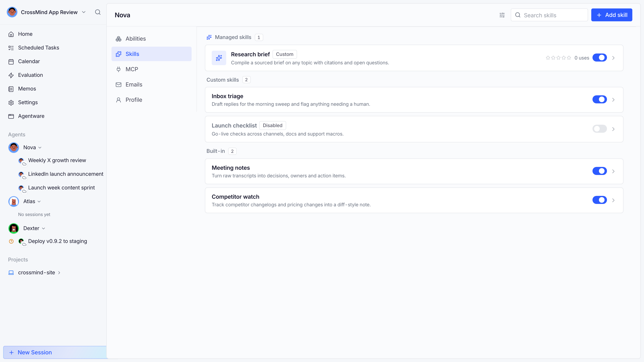Focus the Search skills input field
644x362 pixels.
tap(549, 15)
